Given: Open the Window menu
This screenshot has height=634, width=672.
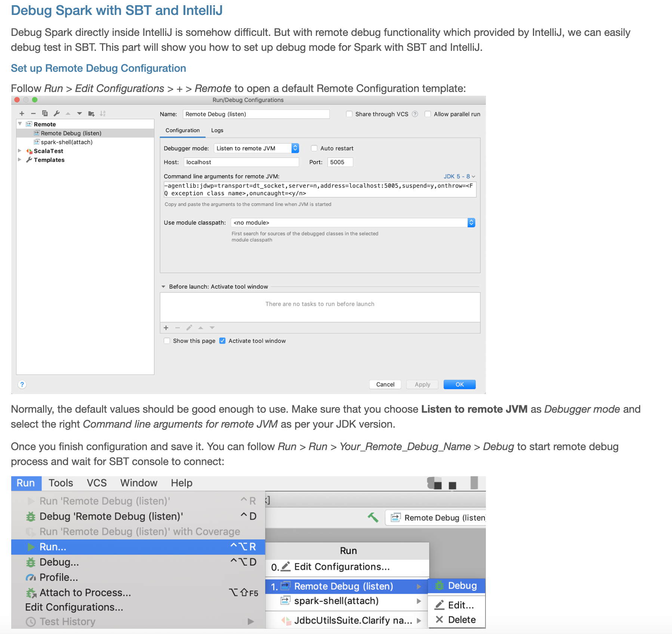Looking at the screenshot, I should pos(139,483).
